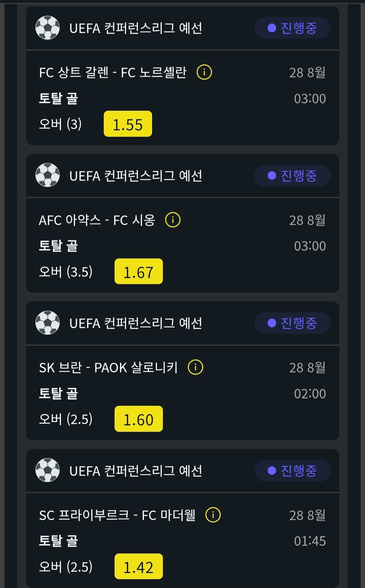Open info icon beside SK 브란 match
The height and width of the screenshot is (588, 365).
point(195,367)
